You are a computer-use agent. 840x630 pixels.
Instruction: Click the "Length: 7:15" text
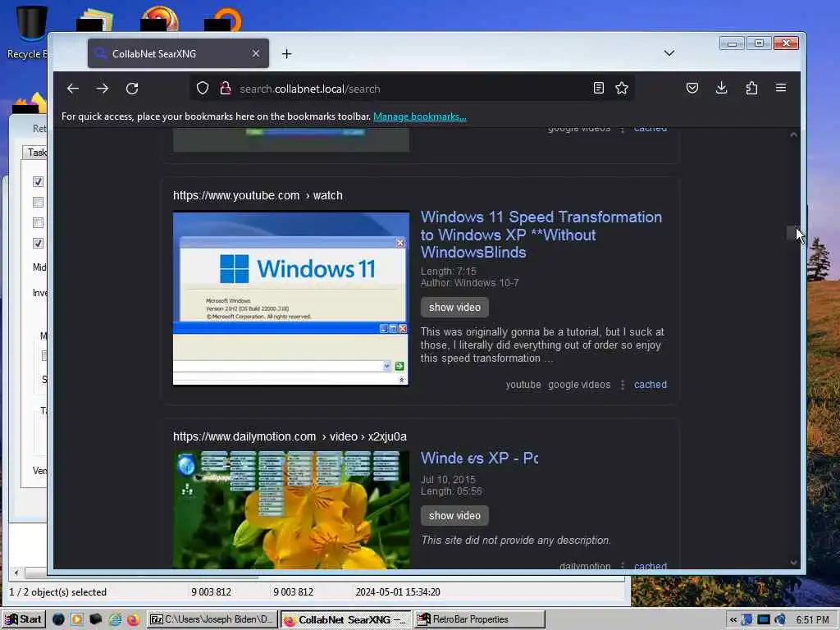[x=449, y=271]
